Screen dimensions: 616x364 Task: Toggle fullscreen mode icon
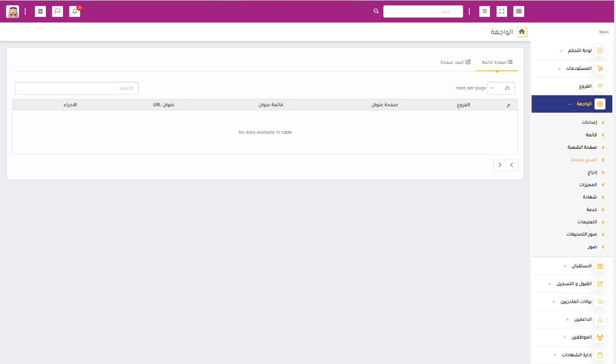coord(501,12)
